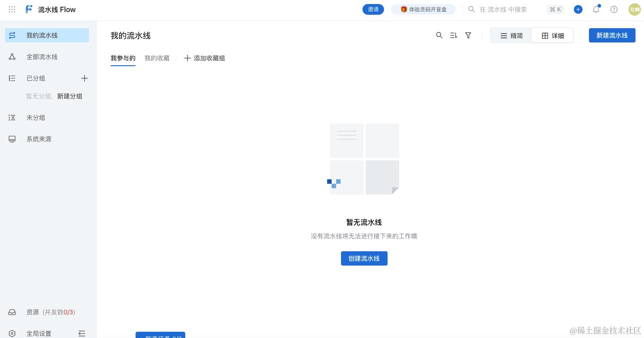Image resolution: width=644 pixels, height=338 pixels.
Task: Click the 新建流水线 button
Action: click(612, 35)
